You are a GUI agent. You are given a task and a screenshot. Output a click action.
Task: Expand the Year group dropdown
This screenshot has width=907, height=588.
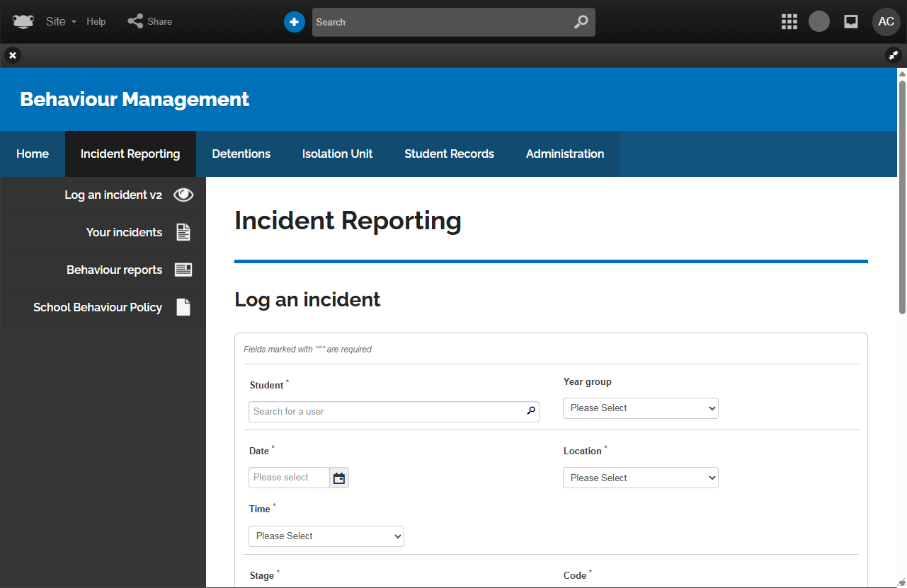tap(640, 408)
